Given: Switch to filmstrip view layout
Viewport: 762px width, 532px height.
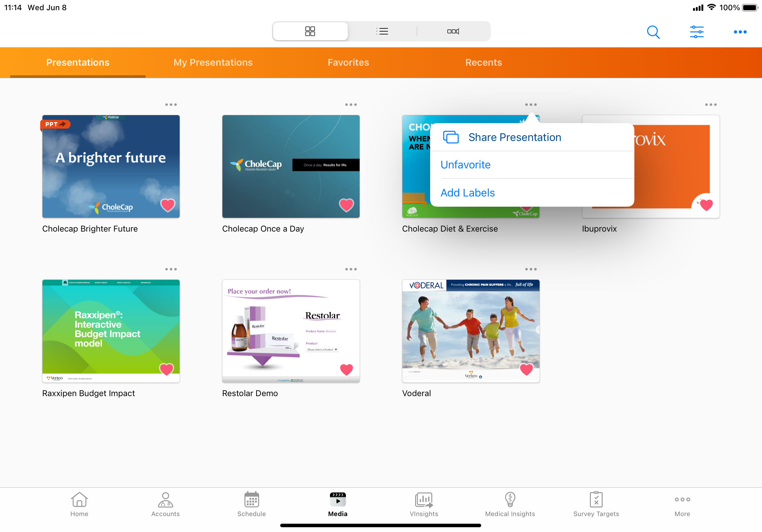Looking at the screenshot, I should tap(453, 31).
